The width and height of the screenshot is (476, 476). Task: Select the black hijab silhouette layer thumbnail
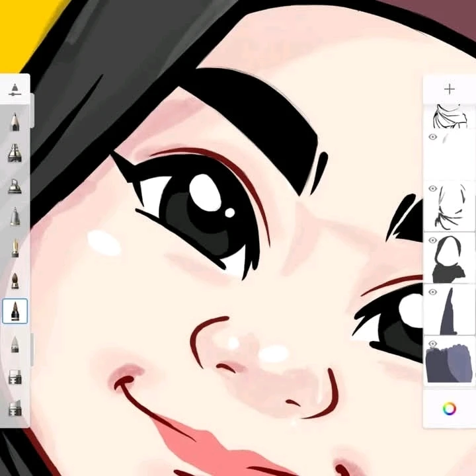tap(452, 259)
